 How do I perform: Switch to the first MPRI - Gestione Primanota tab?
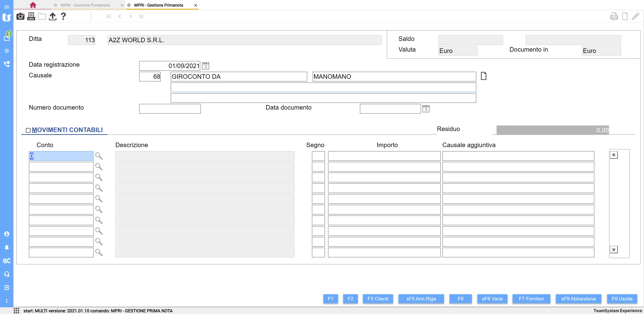85,5
